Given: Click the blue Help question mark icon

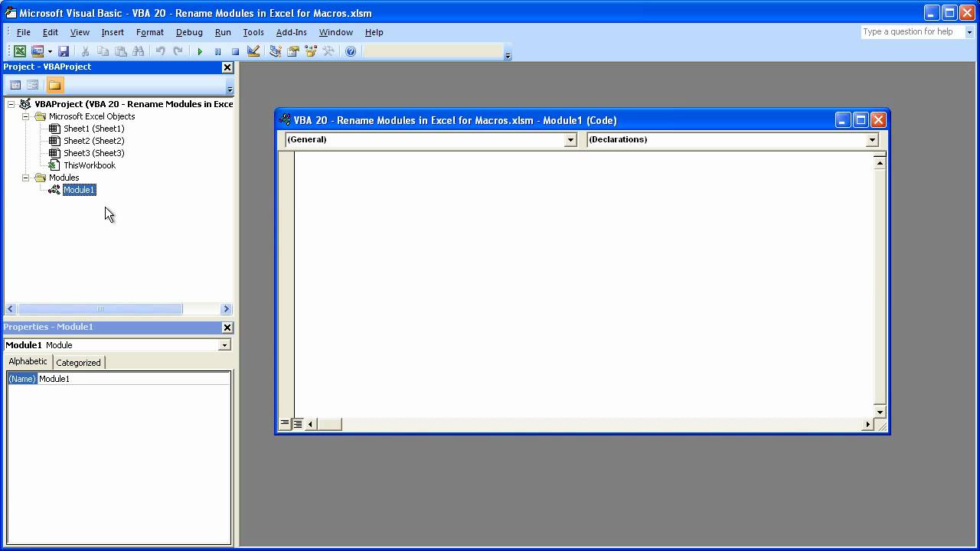Looking at the screenshot, I should pos(350,51).
